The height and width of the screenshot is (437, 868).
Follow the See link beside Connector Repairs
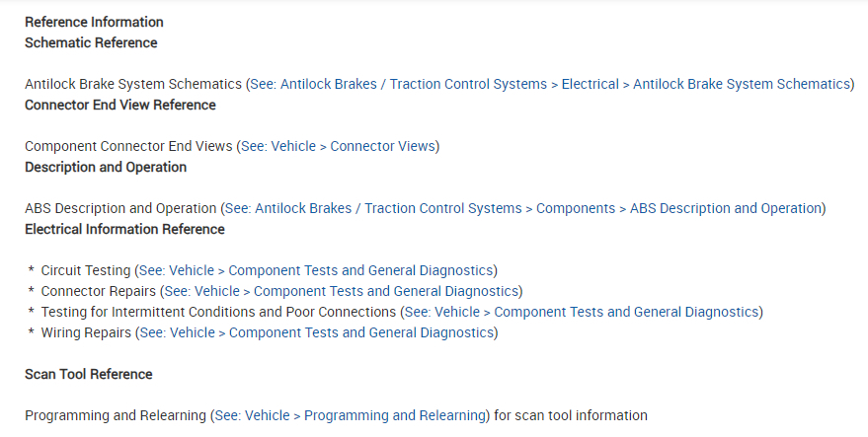342,291
